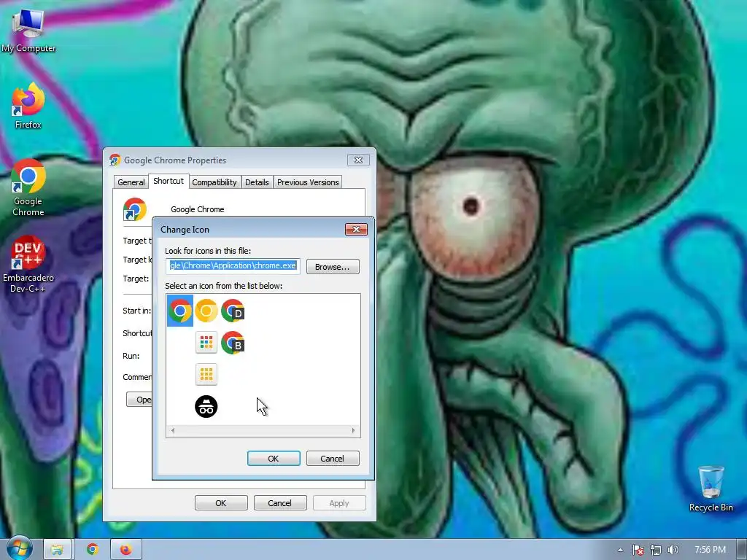
Task: Click Apply in Google Chrome Properties window
Action: [x=339, y=503]
